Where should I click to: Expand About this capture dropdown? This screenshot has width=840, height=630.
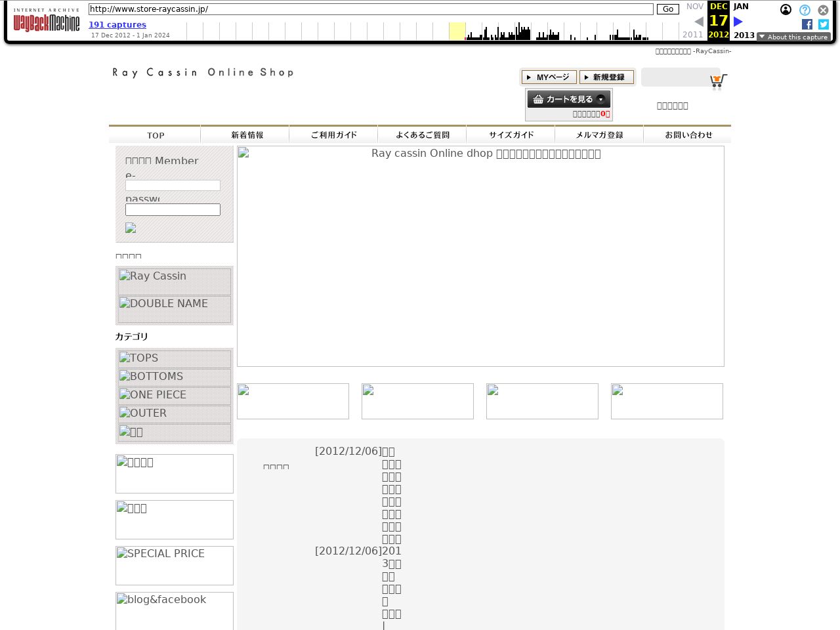pyautogui.click(x=793, y=37)
